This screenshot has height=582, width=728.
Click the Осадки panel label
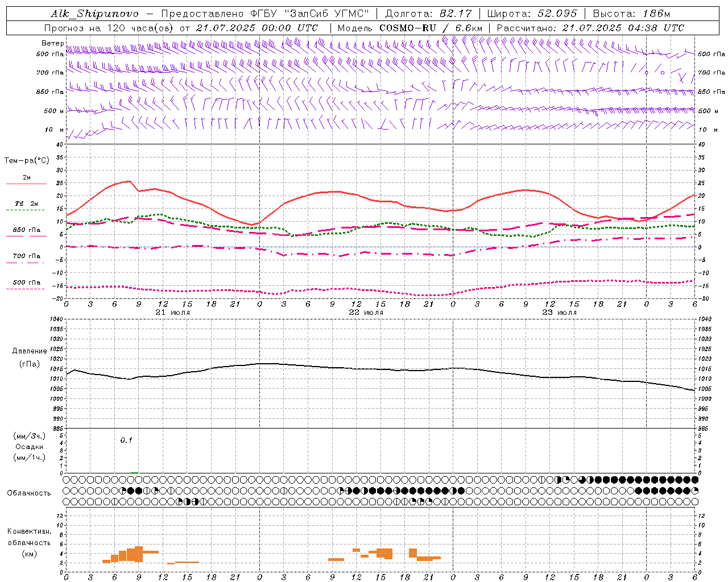point(30,447)
